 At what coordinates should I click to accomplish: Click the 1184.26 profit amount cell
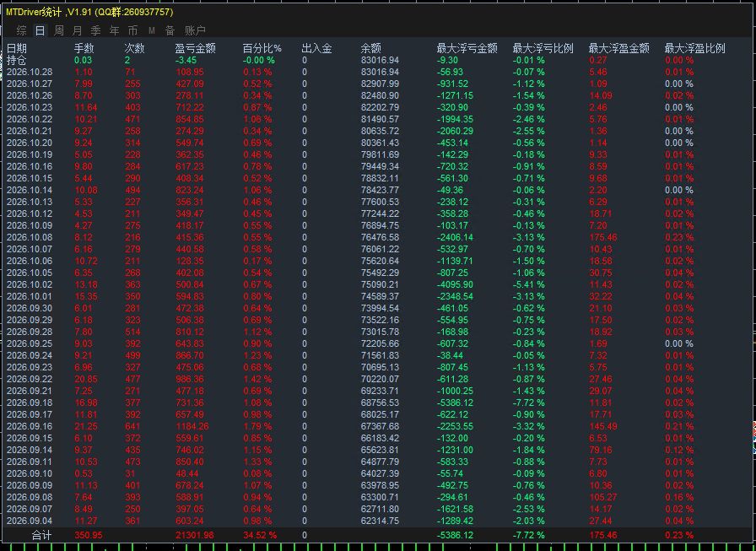[x=192, y=426]
